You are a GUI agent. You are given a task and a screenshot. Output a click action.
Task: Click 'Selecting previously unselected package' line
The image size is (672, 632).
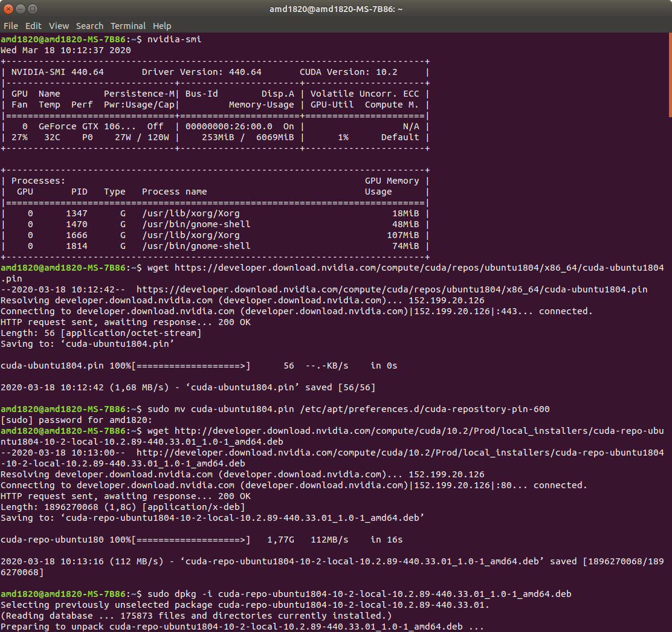(x=245, y=605)
